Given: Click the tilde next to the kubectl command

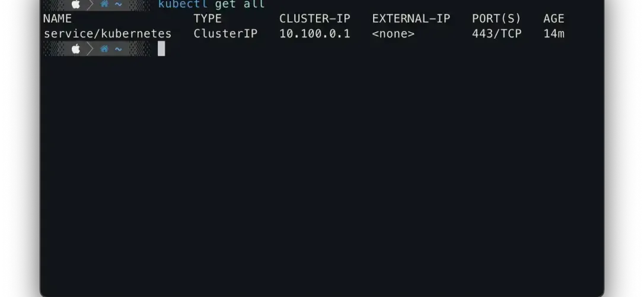Looking at the screenshot, I should click(118, 5).
